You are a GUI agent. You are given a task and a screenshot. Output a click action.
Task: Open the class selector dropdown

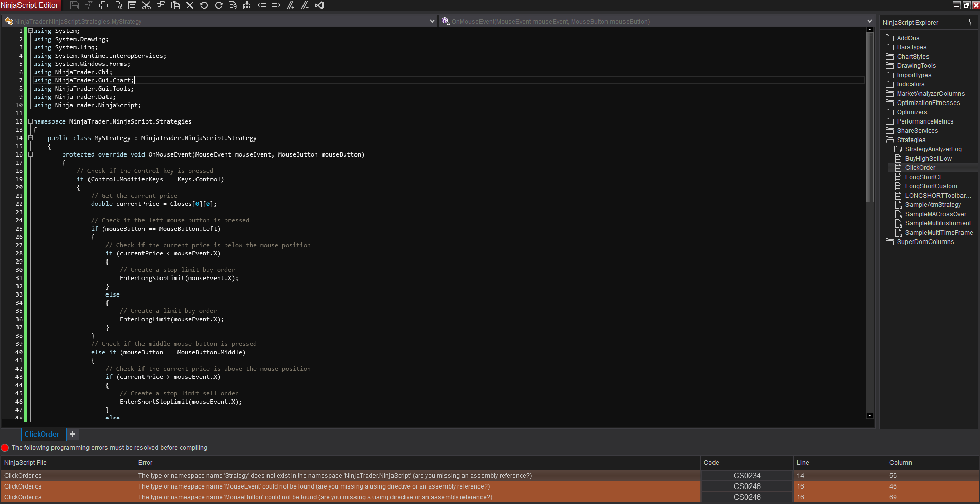pyautogui.click(x=432, y=21)
